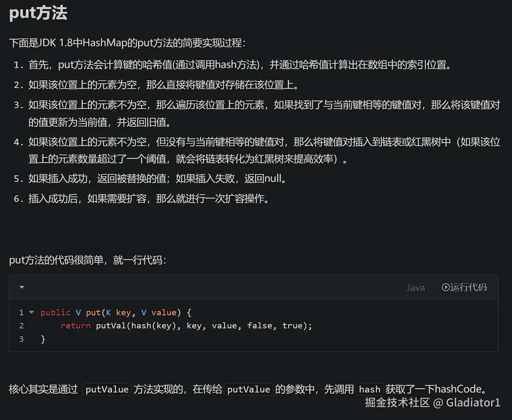Click list item 6 about 扩容操作
512x420 pixels.
[148, 198]
